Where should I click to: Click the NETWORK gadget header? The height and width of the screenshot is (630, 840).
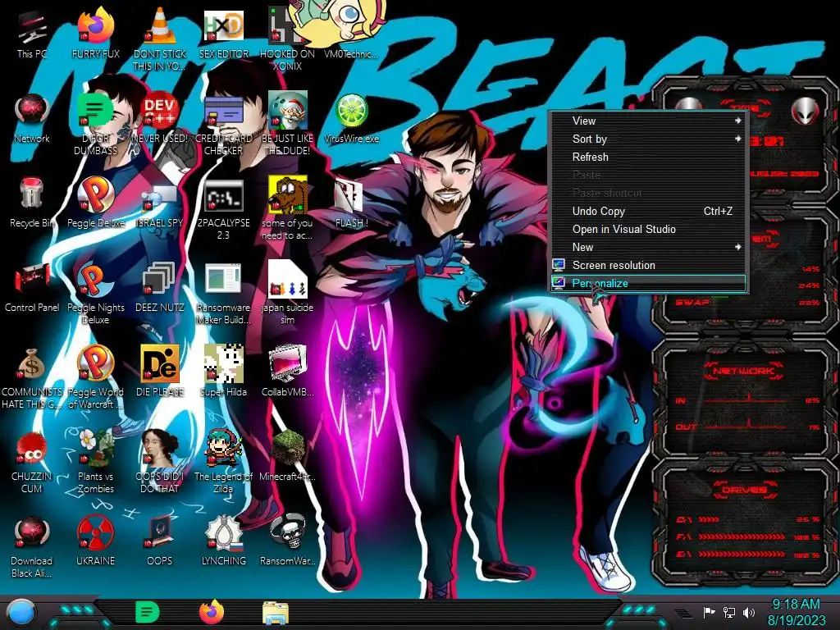(x=744, y=371)
